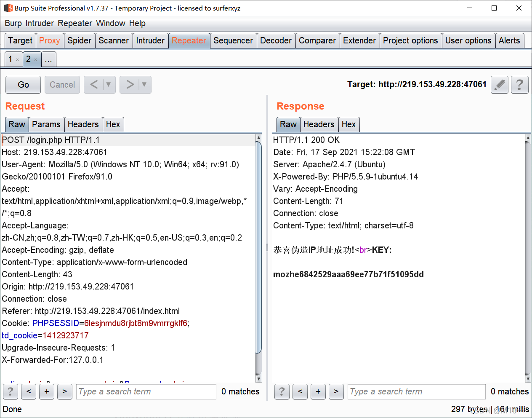Viewport: 532px width, 418px height.
Task: Show response Raw view
Action: (288, 124)
